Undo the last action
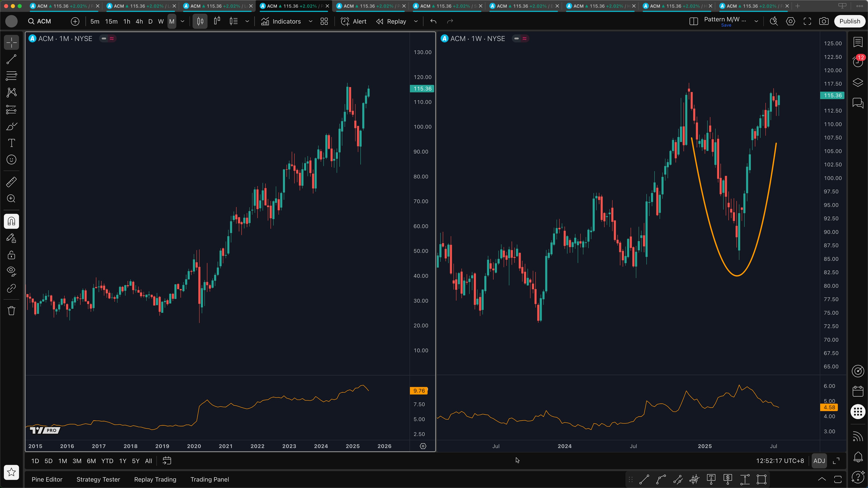The width and height of the screenshot is (868, 488). (x=433, y=21)
